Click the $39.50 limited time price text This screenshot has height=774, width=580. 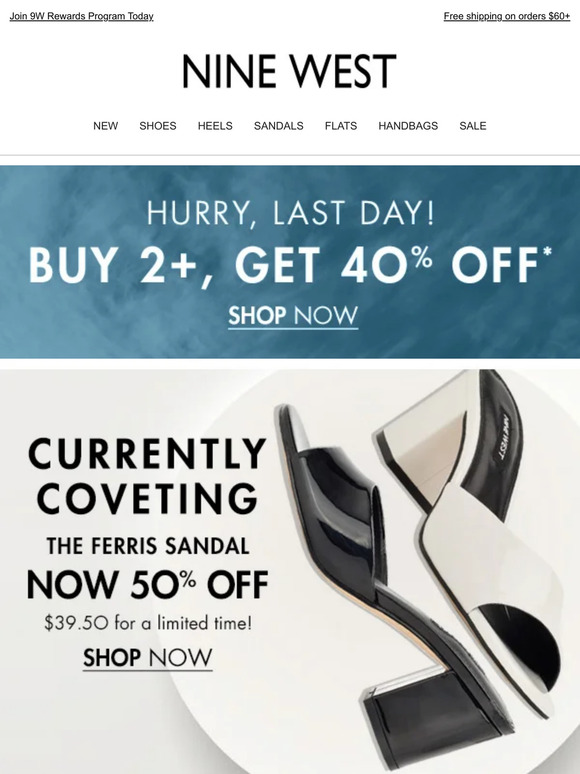148,623
